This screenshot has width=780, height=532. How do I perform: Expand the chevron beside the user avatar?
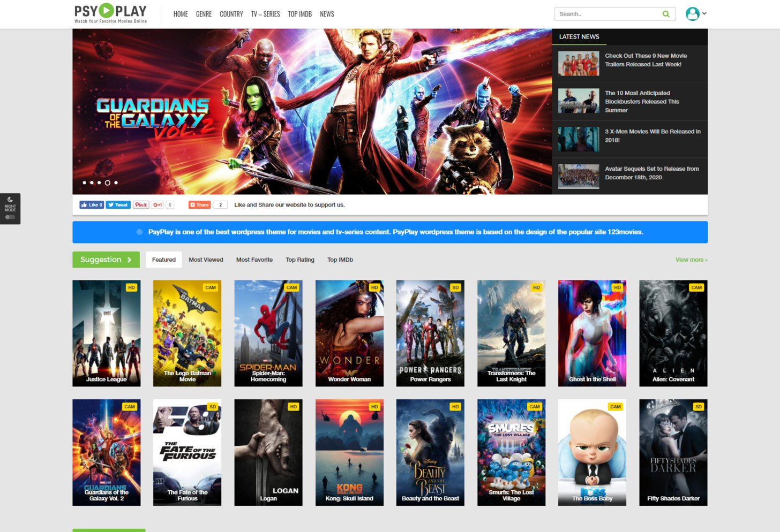[x=703, y=14]
